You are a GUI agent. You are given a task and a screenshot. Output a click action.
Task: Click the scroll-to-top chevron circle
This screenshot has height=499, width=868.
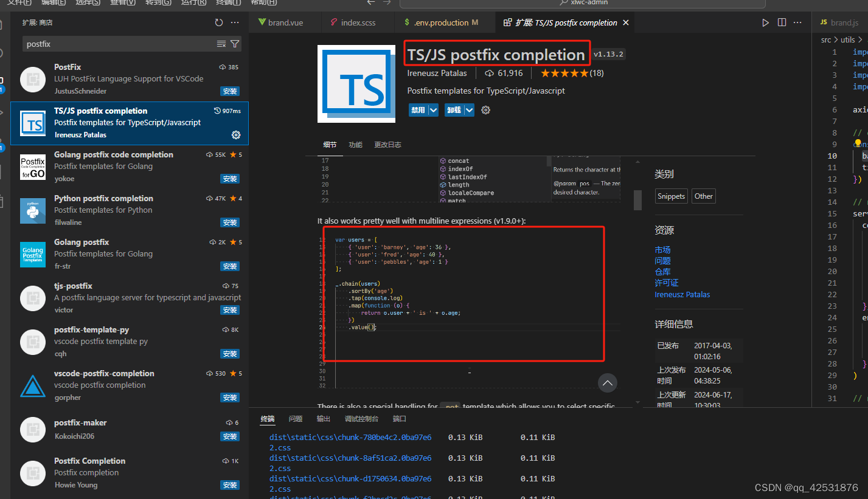pos(607,383)
